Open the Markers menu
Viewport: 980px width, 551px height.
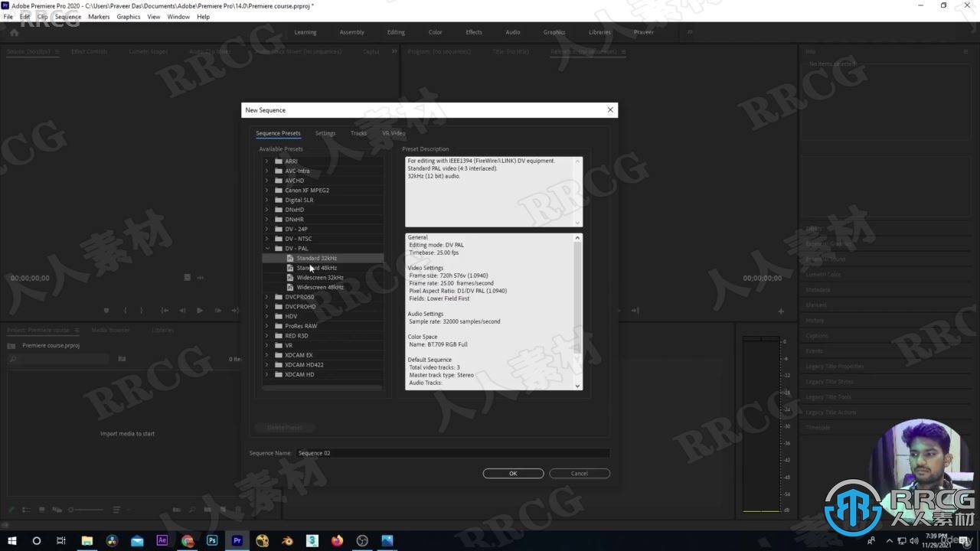coord(99,16)
